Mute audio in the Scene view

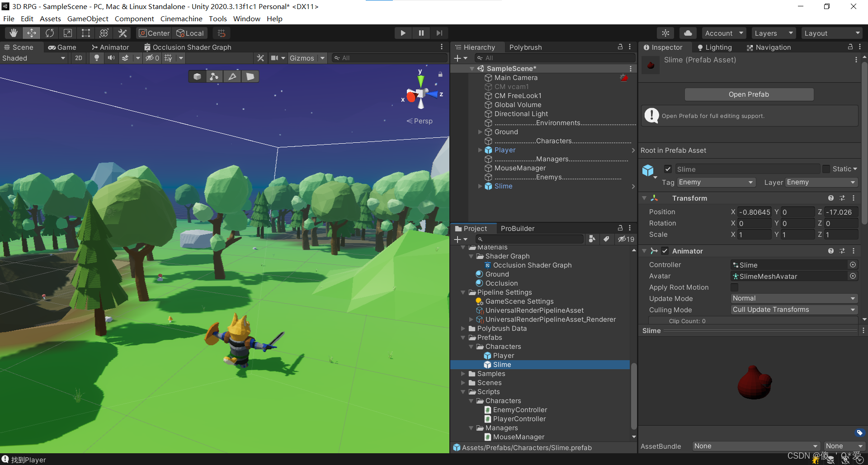111,58
